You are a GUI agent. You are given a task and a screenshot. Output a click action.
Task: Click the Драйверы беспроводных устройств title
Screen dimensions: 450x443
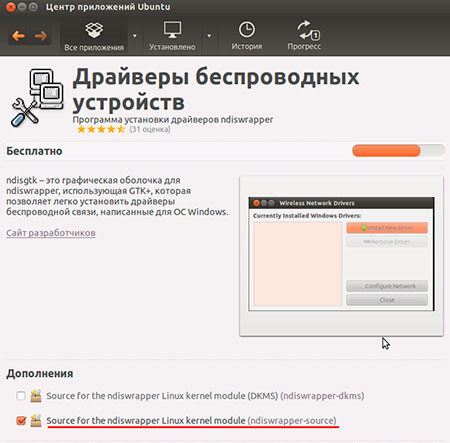[x=216, y=89]
